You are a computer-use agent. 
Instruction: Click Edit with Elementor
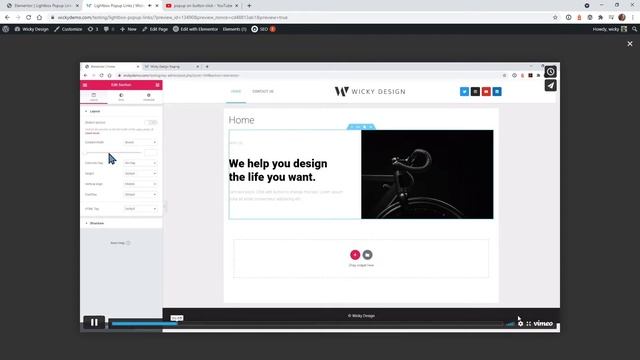[x=196, y=29]
